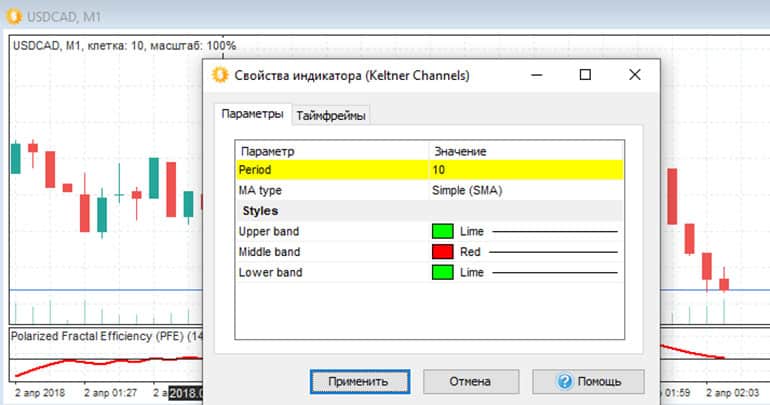Click the 2 апр 02:03 time axis label

click(732, 393)
